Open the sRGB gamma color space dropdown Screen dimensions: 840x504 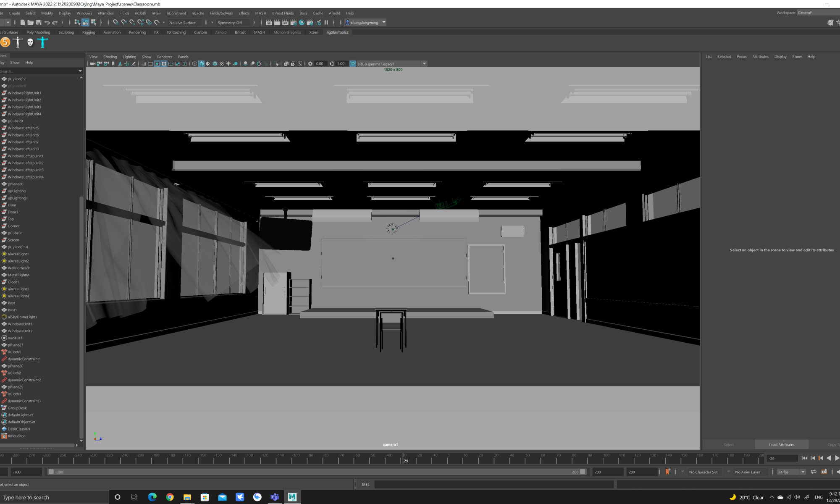pyautogui.click(x=424, y=64)
